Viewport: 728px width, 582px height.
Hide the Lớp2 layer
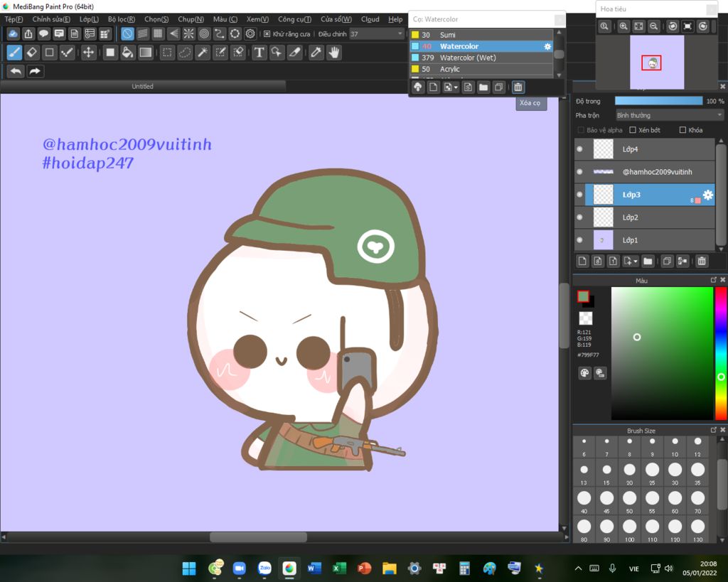(x=579, y=217)
